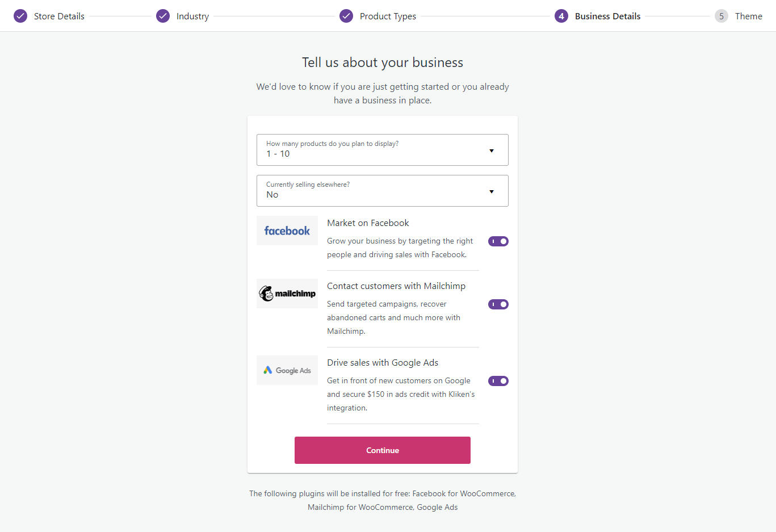Screen dimensions: 776x532
Task: Click the arrow of the product count dropdown
Action: coord(492,150)
